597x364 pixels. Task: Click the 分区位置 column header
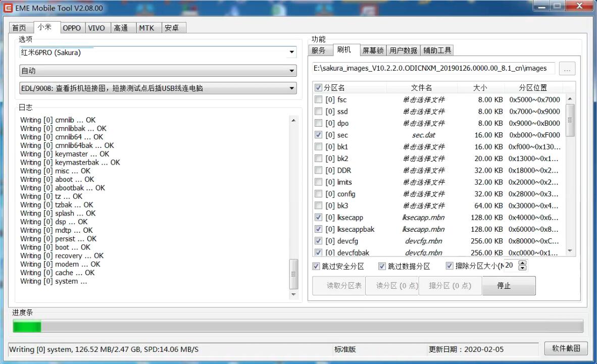[x=533, y=87]
